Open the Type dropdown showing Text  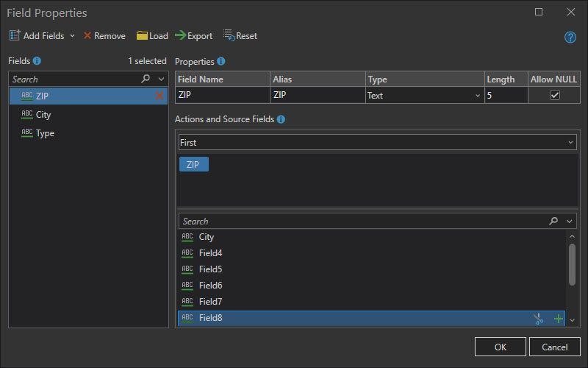(425, 96)
